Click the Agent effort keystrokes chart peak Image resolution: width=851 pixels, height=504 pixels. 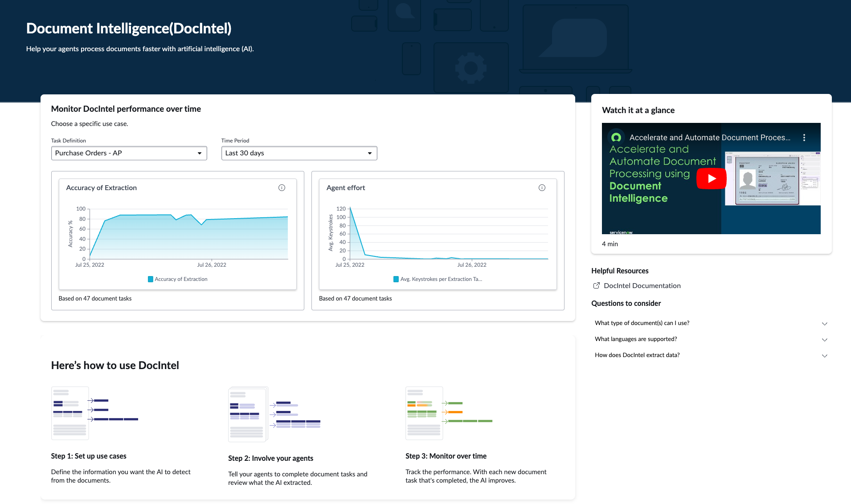[x=351, y=208]
